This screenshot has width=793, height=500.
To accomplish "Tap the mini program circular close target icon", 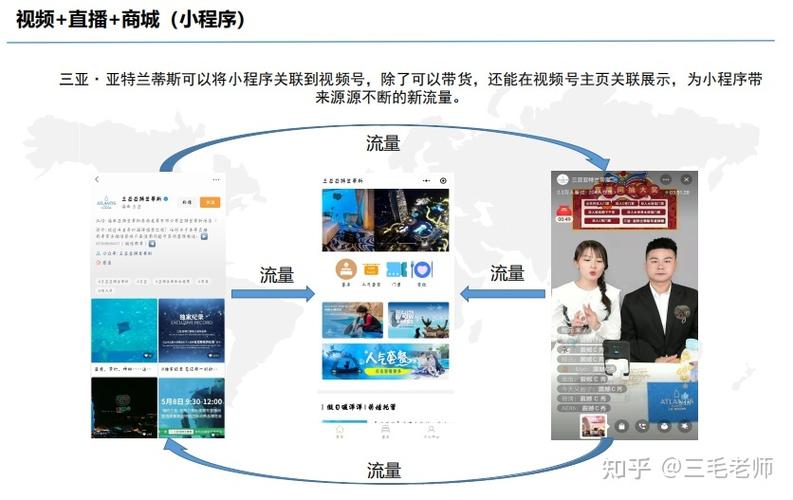I will pyautogui.click(x=443, y=180).
